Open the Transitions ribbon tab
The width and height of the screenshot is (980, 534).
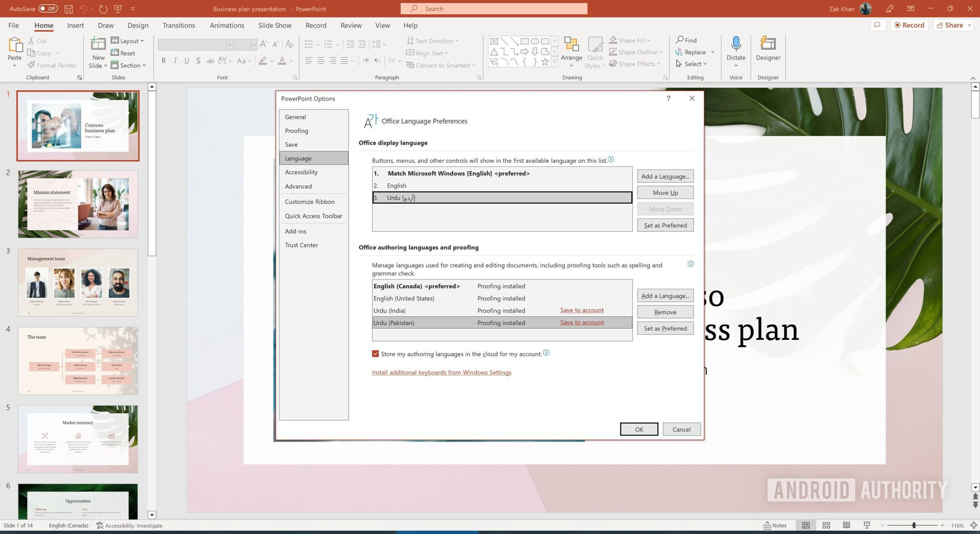(179, 26)
